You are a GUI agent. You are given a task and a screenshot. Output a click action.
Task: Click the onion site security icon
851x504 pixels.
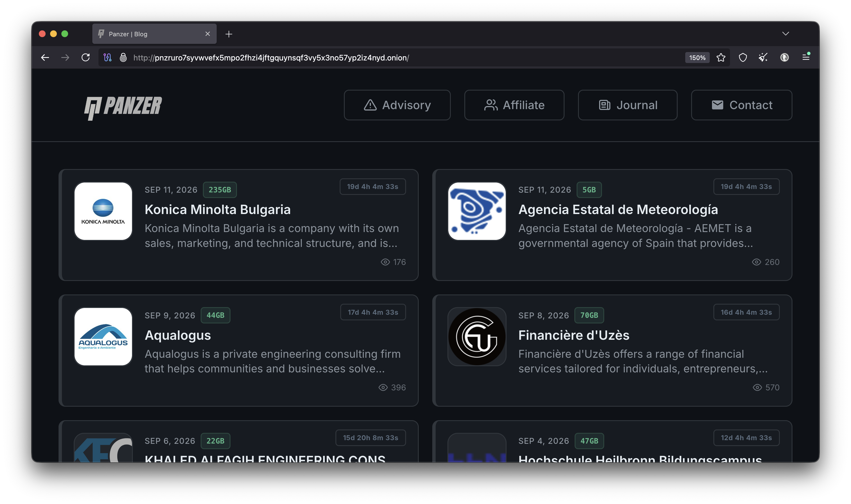coord(123,58)
